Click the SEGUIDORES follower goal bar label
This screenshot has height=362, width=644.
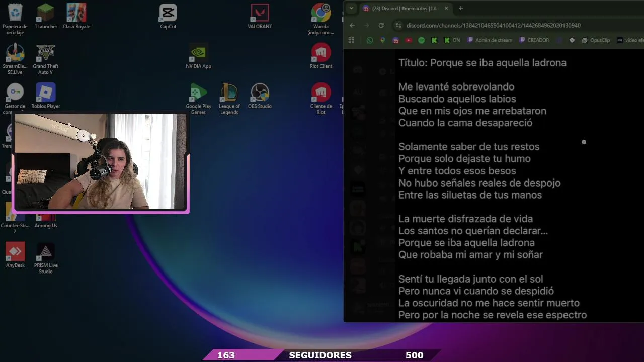tap(320, 355)
